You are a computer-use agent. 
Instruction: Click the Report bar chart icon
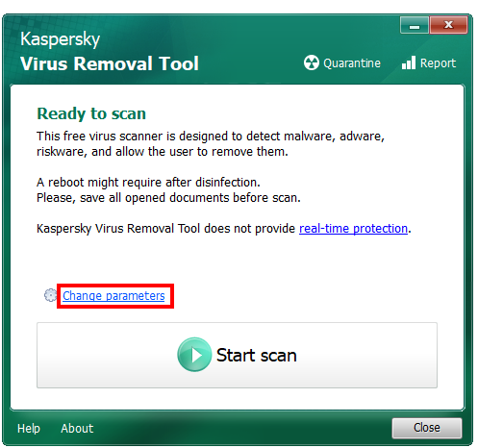pos(409,62)
